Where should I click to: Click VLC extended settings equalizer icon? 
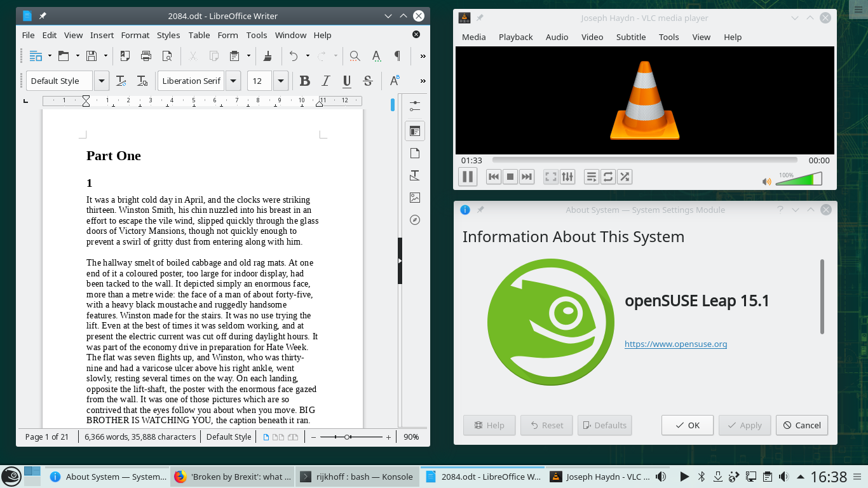pos(567,177)
